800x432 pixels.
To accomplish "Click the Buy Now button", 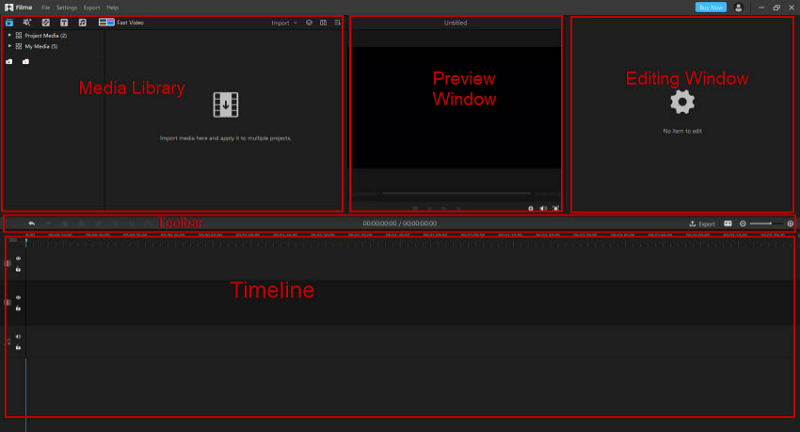I will (710, 7).
